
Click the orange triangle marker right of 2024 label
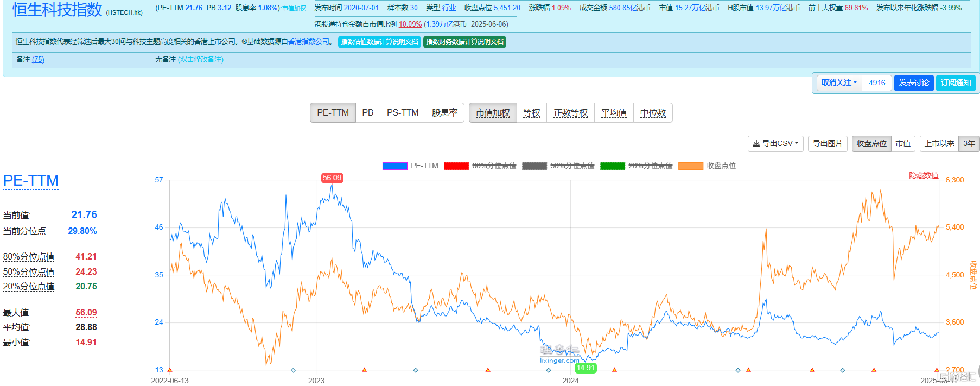point(614,370)
